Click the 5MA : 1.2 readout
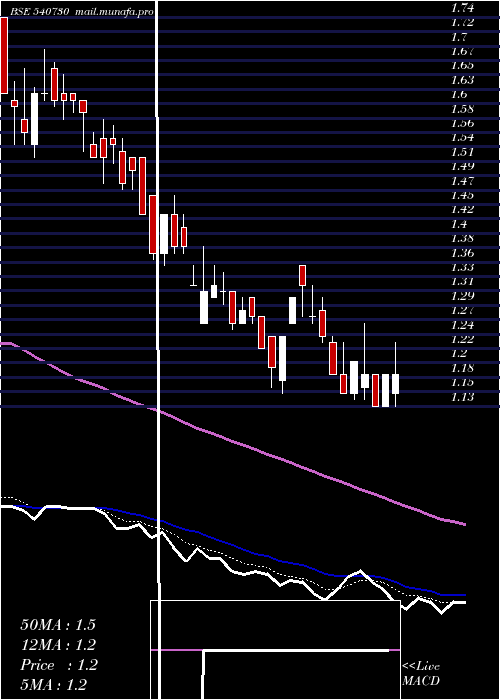 click(54, 685)
